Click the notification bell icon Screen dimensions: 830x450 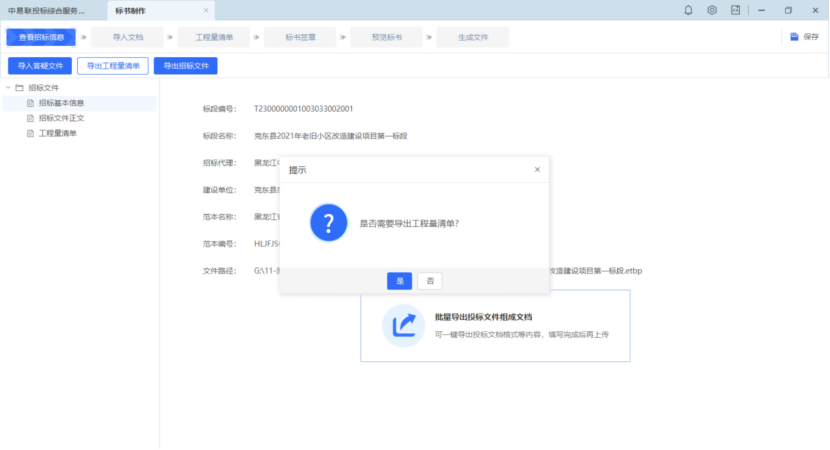pyautogui.click(x=688, y=10)
